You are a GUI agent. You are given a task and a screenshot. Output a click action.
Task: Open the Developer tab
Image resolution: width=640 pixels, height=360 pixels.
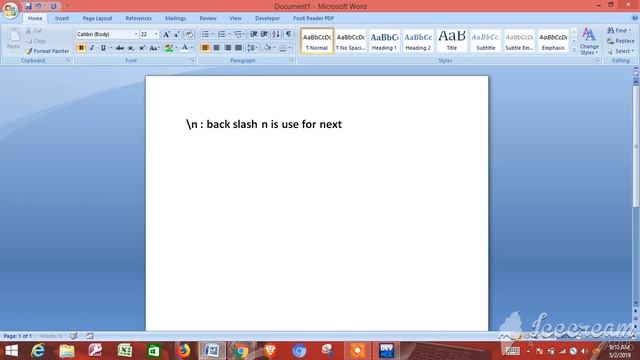[267, 18]
